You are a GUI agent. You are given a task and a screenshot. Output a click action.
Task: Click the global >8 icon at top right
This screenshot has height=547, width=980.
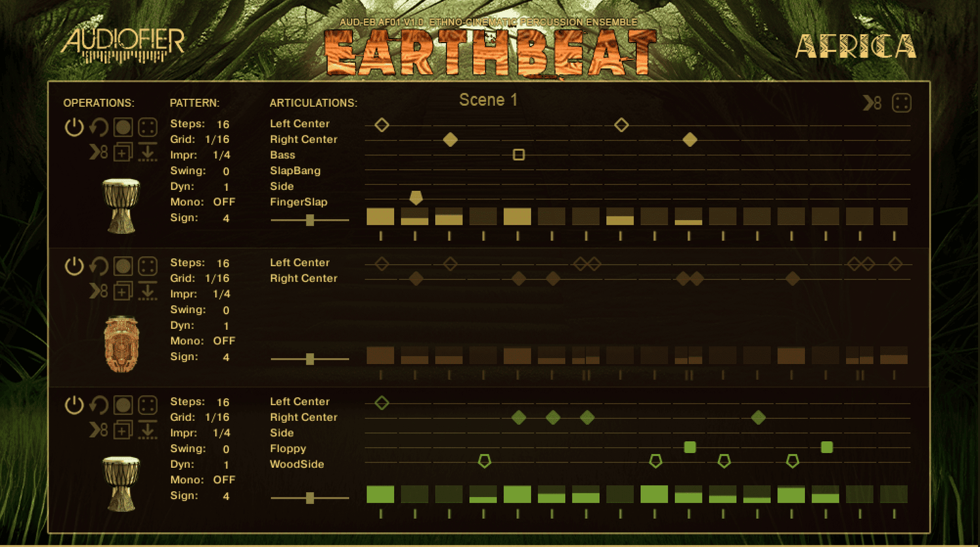click(x=872, y=103)
